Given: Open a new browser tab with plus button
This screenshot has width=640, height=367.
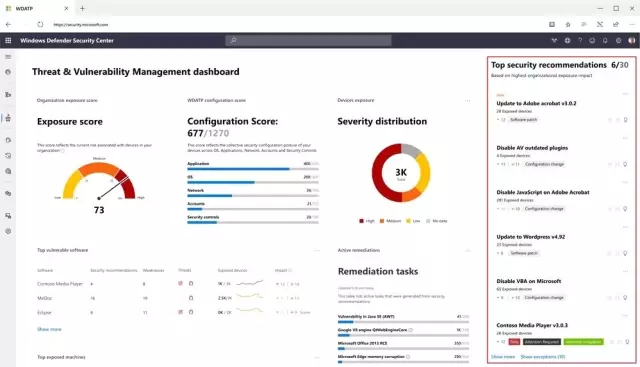Looking at the screenshot, I should pyautogui.click(x=82, y=8).
